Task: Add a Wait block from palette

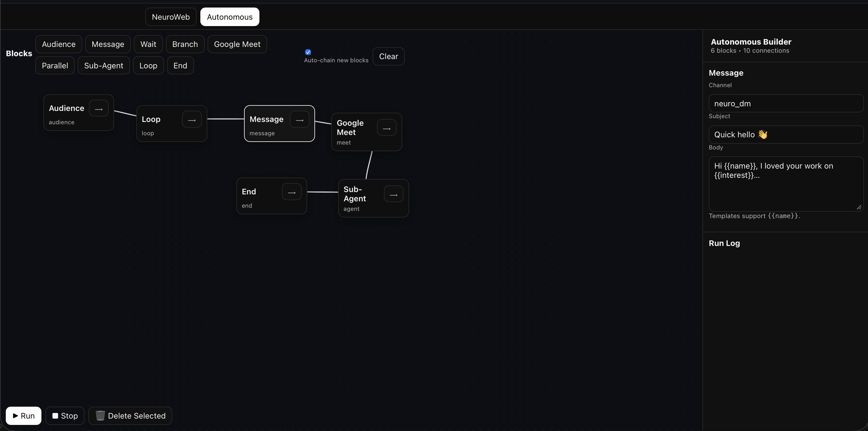Action: coord(148,44)
